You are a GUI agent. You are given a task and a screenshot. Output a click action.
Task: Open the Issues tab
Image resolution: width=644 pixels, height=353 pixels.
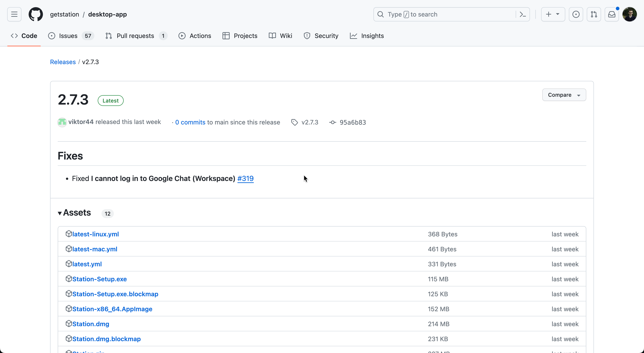(x=71, y=36)
